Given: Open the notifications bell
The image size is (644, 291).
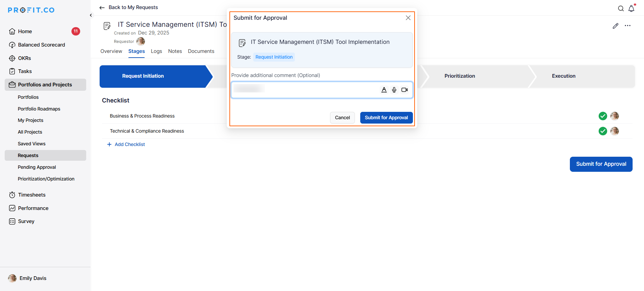Looking at the screenshot, I should pyautogui.click(x=631, y=8).
